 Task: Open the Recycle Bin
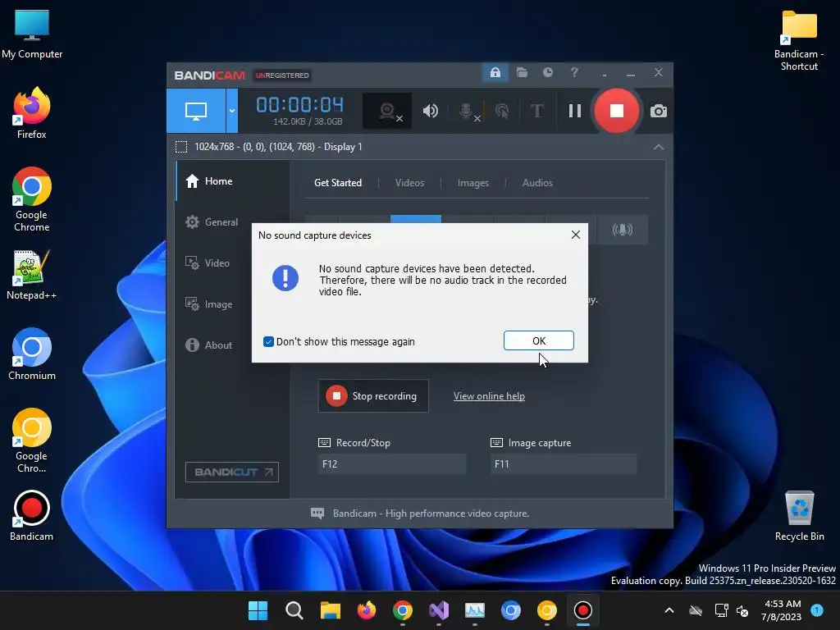tap(799, 515)
